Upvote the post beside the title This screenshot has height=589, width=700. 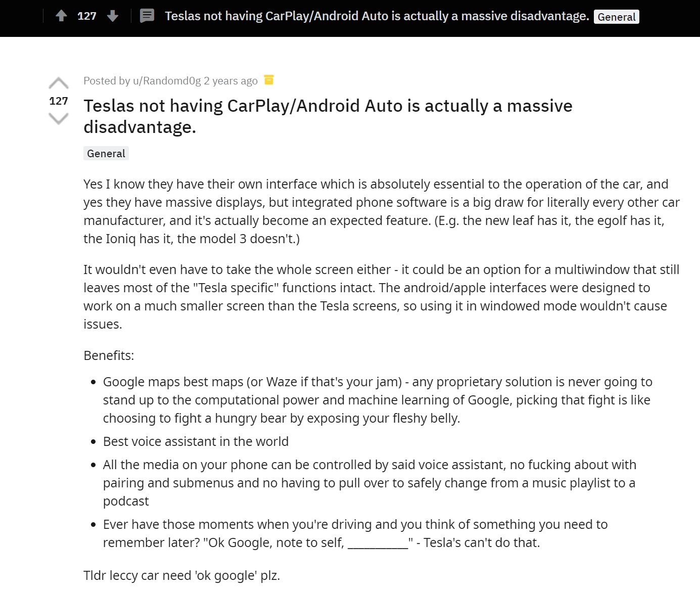tap(59, 83)
